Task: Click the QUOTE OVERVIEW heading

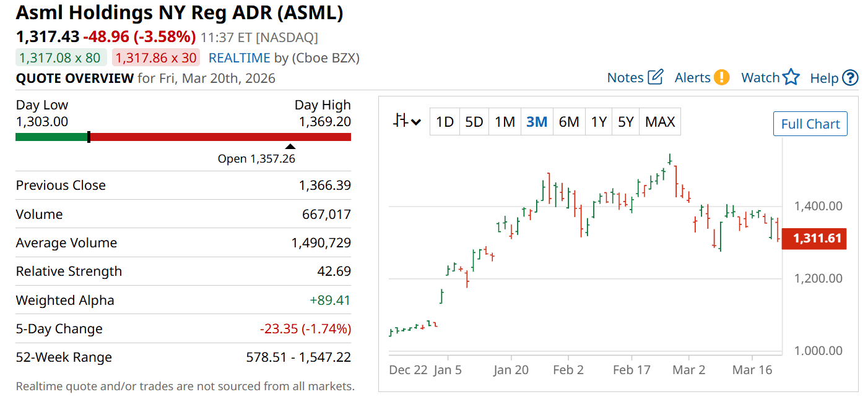Action: 74,79
